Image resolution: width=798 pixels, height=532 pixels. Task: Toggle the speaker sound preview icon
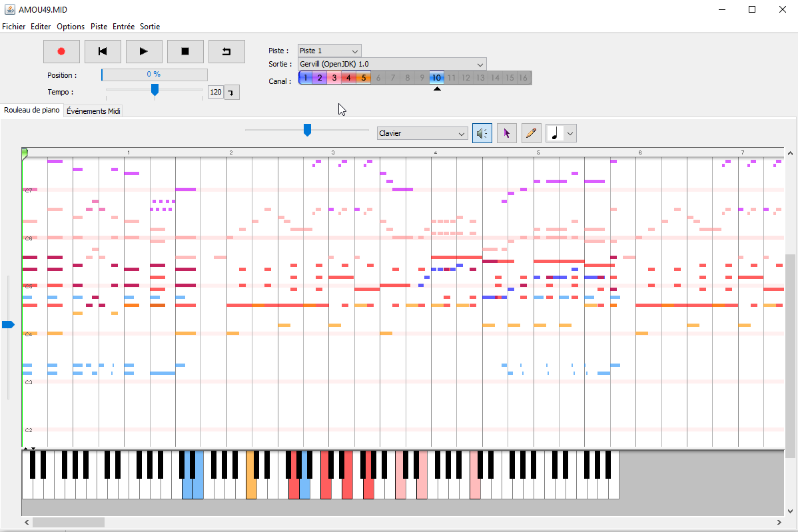point(482,133)
